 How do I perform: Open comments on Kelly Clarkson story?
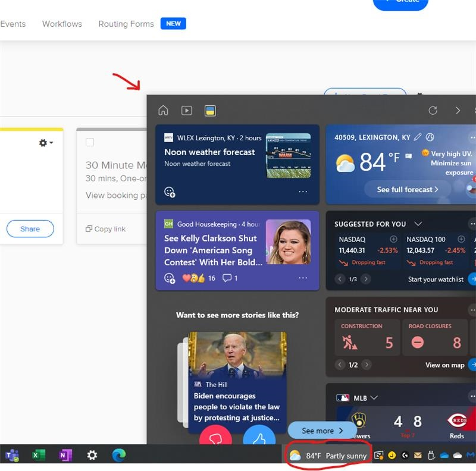230,278
